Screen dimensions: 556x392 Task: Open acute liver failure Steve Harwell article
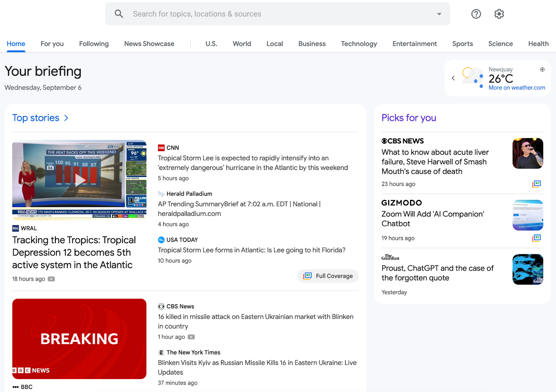435,162
